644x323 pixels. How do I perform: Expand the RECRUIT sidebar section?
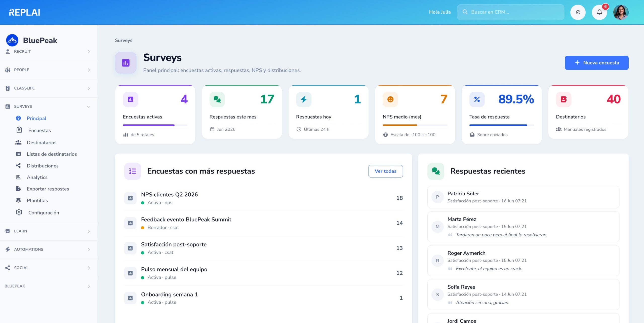pos(49,51)
